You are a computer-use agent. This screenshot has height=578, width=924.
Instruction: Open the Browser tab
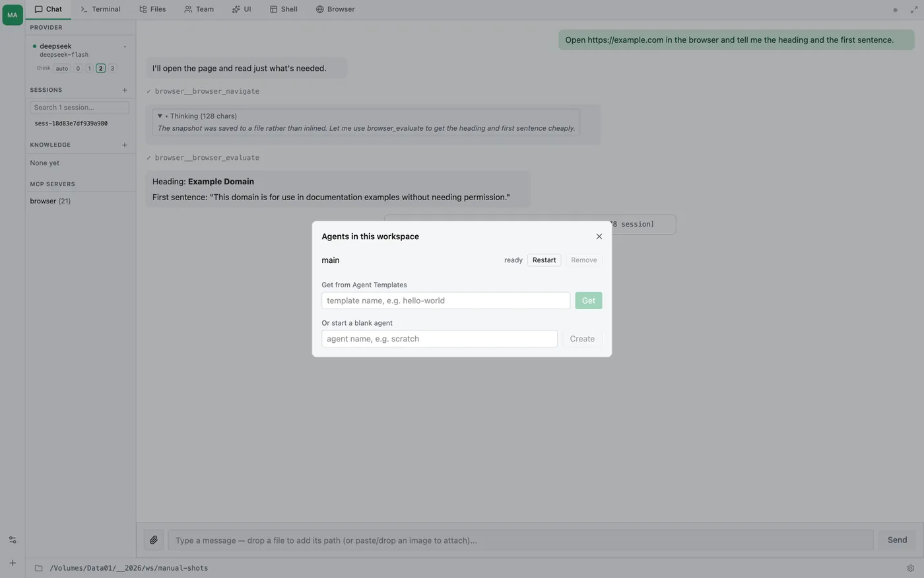335,9
